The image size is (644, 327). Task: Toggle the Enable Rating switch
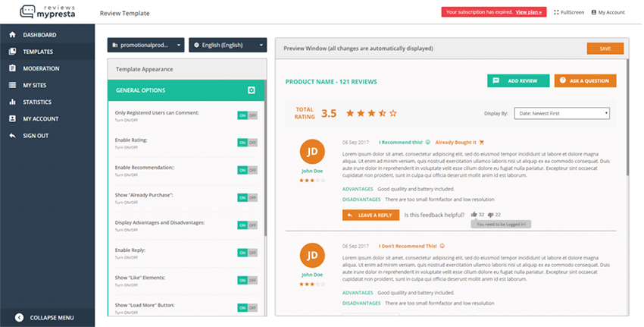coord(247,143)
